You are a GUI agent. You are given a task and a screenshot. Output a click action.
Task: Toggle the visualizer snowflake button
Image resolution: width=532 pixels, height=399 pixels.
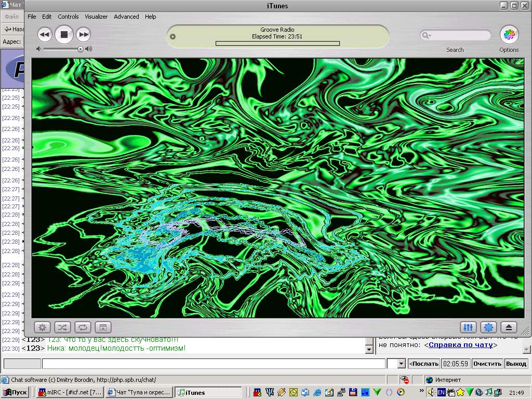[488, 327]
